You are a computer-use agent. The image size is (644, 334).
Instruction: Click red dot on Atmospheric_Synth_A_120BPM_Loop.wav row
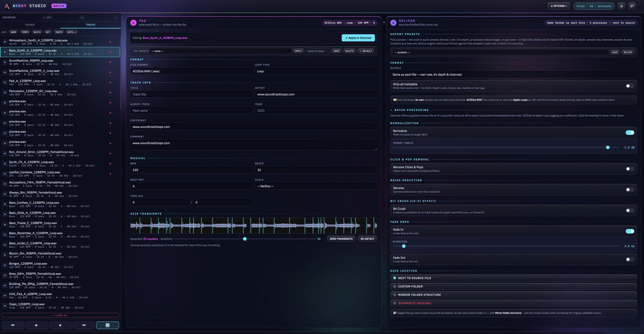pyautogui.click(x=110, y=42)
